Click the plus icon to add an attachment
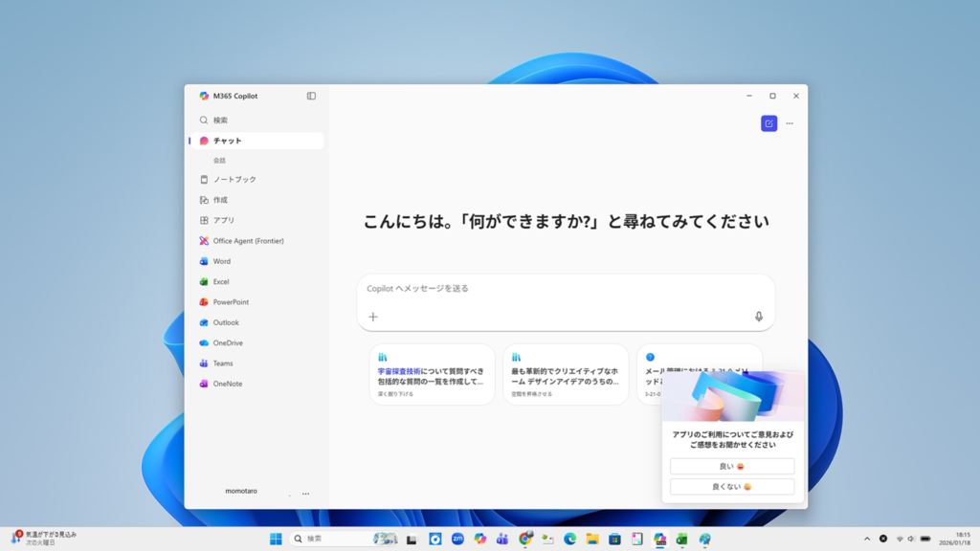Screen dimensions: 980x551 [x=373, y=317]
